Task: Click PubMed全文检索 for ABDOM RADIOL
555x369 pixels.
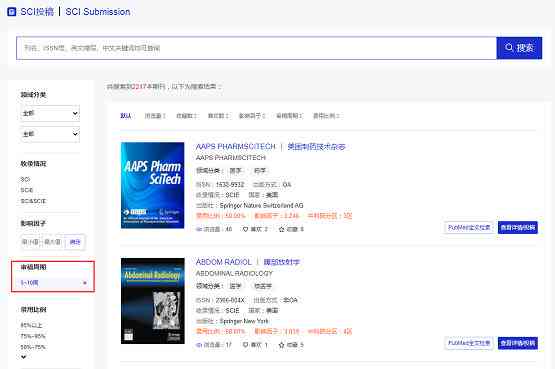Action: click(469, 343)
